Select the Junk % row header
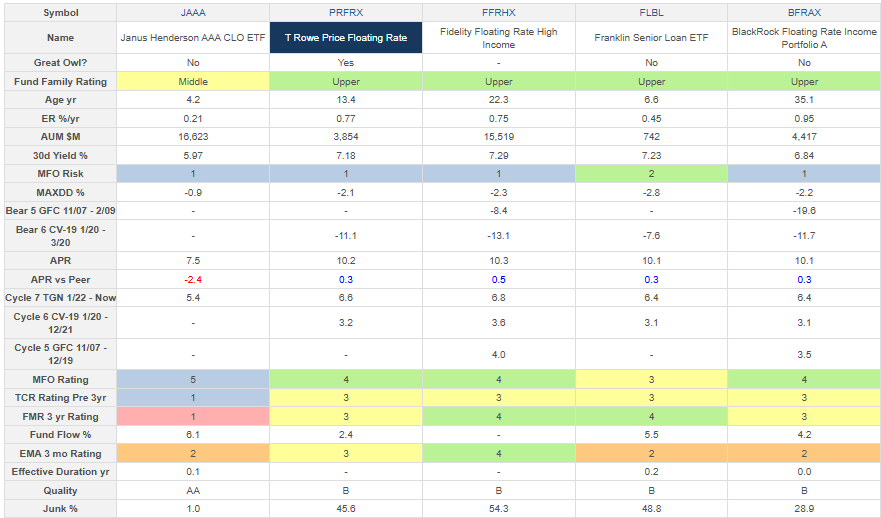Image resolution: width=881 pixels, height=518 pixels. tap(59, 508)
